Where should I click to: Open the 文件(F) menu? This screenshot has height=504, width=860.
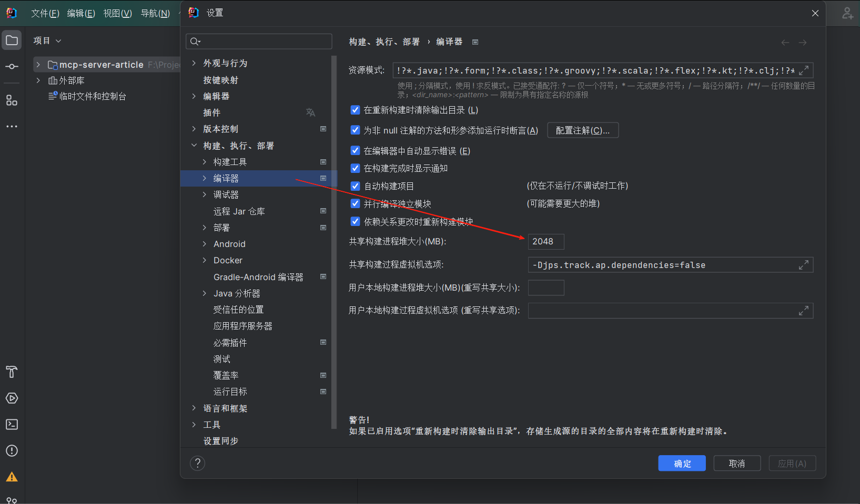click(45, 13)
